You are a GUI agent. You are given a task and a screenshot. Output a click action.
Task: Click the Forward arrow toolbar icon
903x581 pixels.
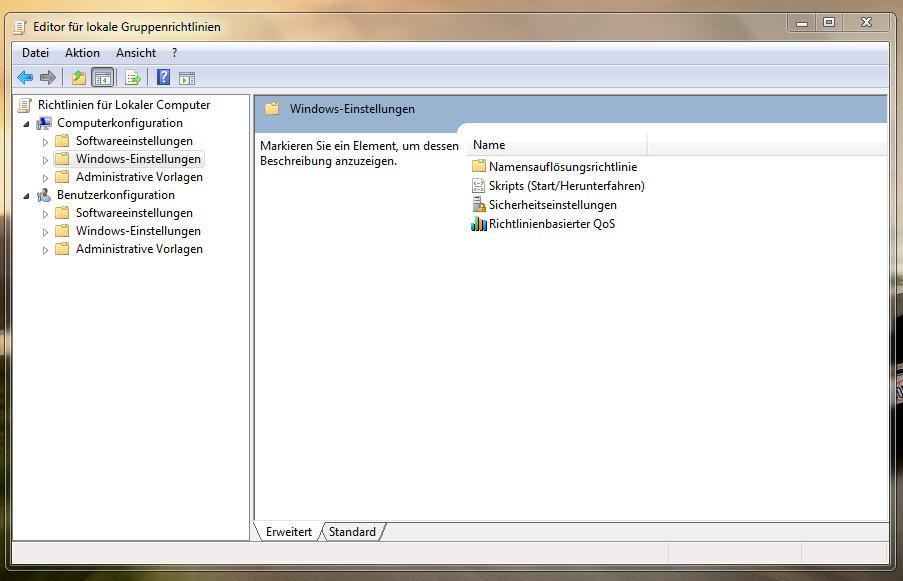(48, 77)
